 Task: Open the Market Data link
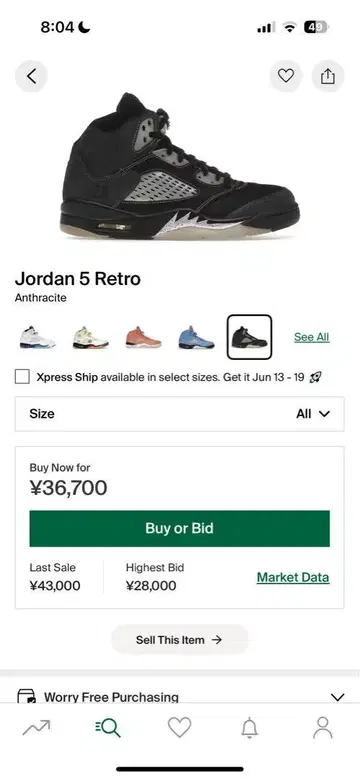coord(293,577)
